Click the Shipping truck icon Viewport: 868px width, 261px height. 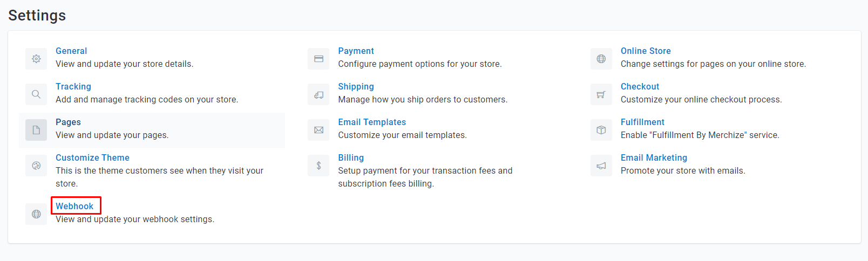pos(318,94)
